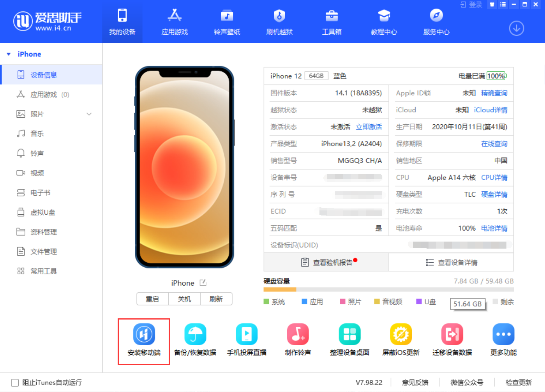Collapse the iPhone device tree
The height and width of the screenshot is (392, 545).
pos(9,54)
